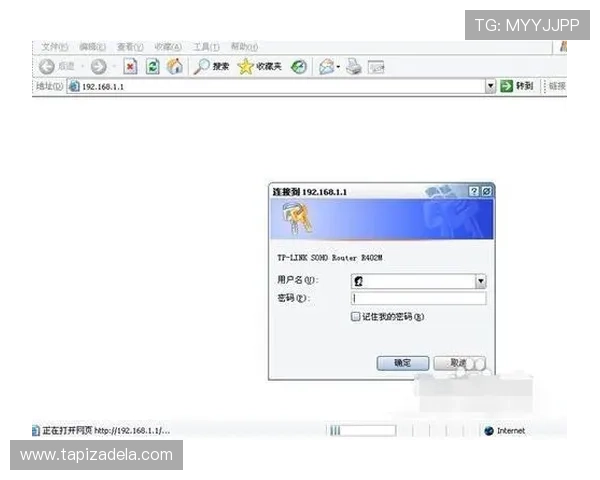Click the OK (确定) button
600x480 pixels.
402,363
